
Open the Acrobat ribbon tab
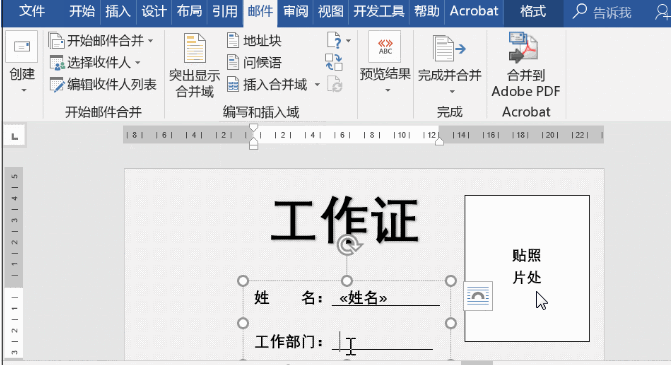pyautogui.click(x=474, y=11)
